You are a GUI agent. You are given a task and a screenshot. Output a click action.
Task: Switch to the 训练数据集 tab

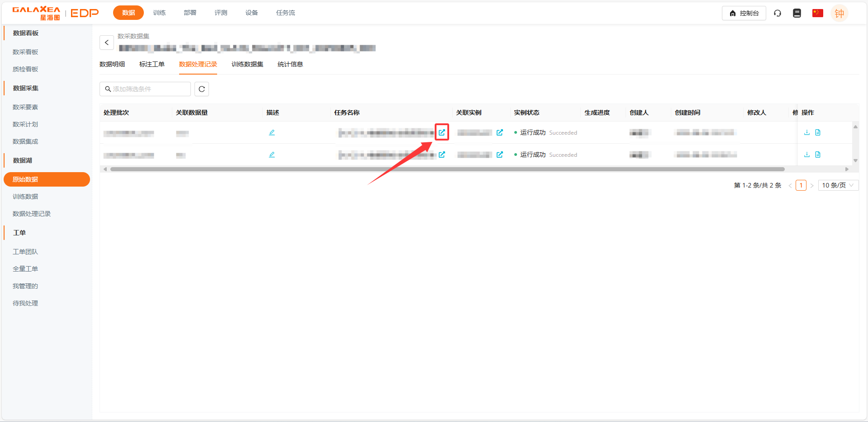tap(247, 64)
